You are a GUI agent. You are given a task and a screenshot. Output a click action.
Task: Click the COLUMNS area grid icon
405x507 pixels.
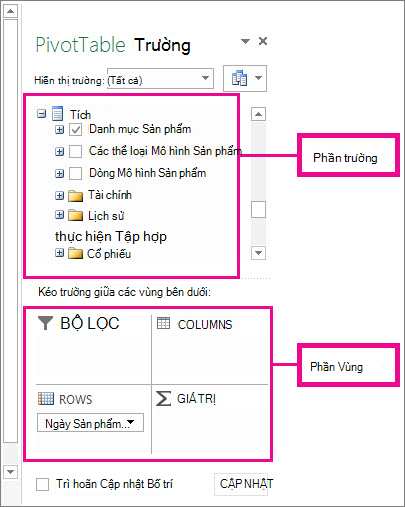point(163,323)
